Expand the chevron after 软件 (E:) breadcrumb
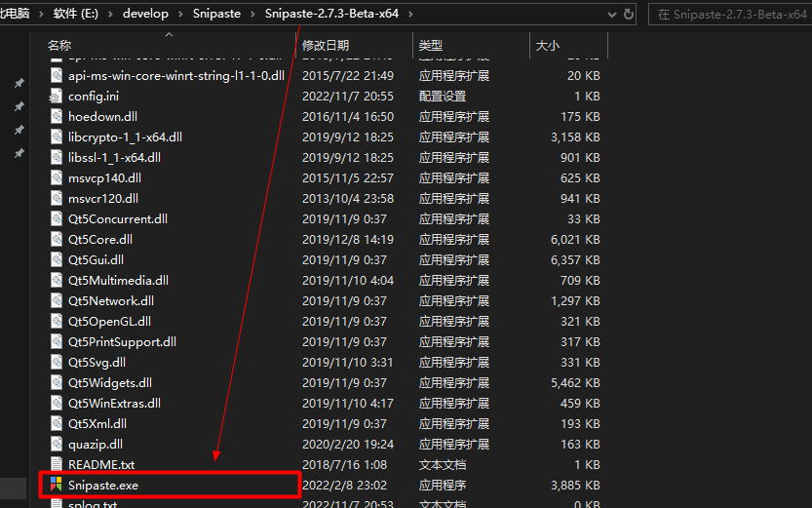Screen dimensions: 812x508 click(x=110, y=14)
